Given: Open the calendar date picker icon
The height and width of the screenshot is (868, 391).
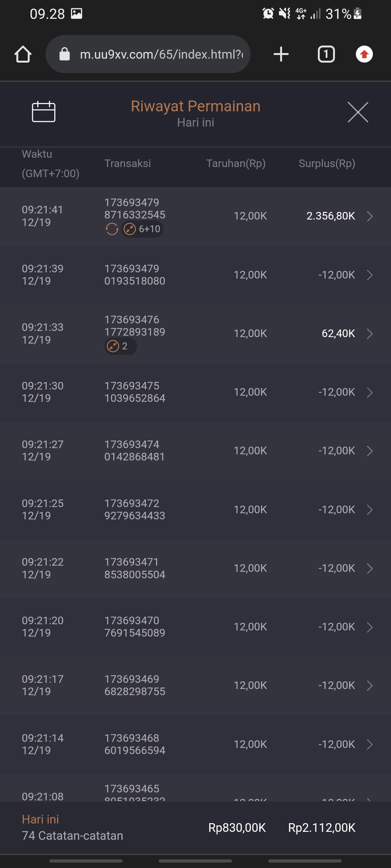Looking at the screenshot, I should (x=43, y=112).
